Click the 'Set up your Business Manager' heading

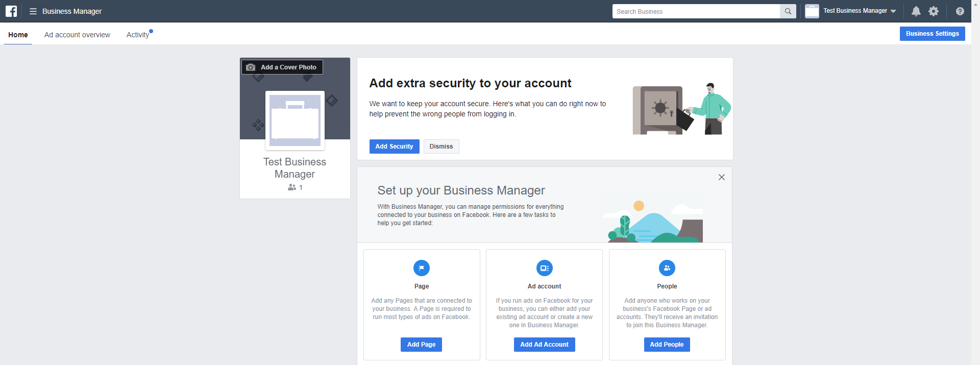(461, 190)
